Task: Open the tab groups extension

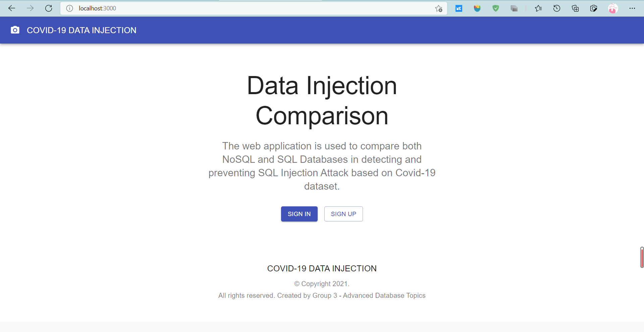Action: 514,8
